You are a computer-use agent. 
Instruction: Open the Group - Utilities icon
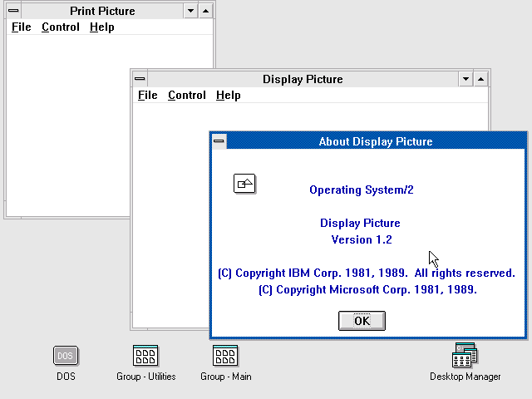pos(145,356)
